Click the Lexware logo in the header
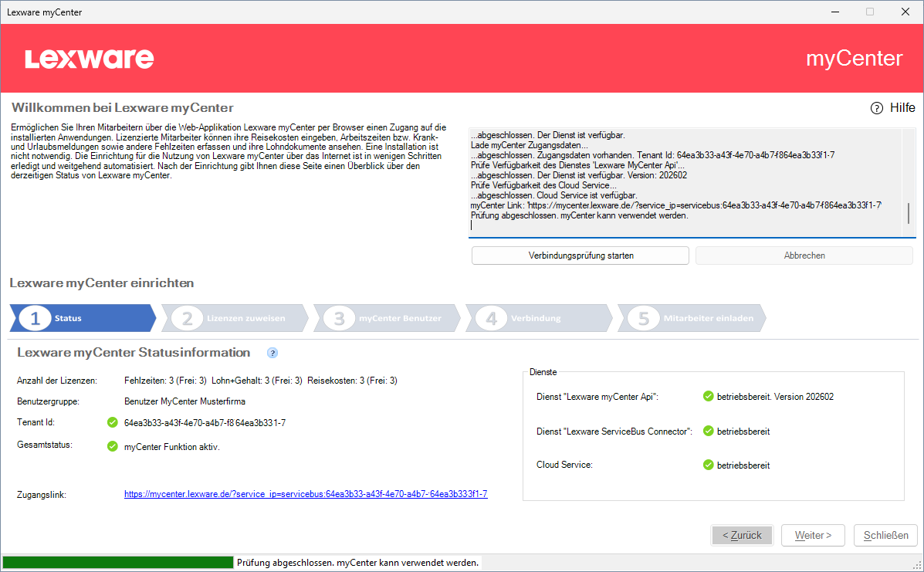Image resolution: width=924 pixels, height=572 pixels. pyautogui.click(x=90, y=59)
